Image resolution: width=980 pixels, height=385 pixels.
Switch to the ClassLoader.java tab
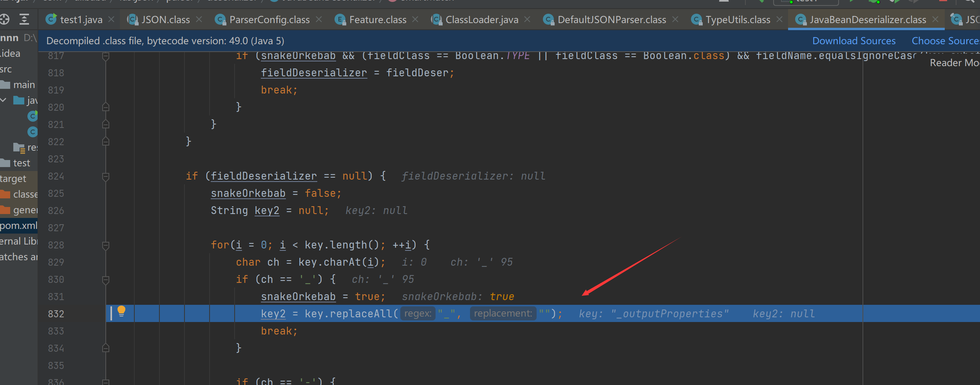pos(482,20)
